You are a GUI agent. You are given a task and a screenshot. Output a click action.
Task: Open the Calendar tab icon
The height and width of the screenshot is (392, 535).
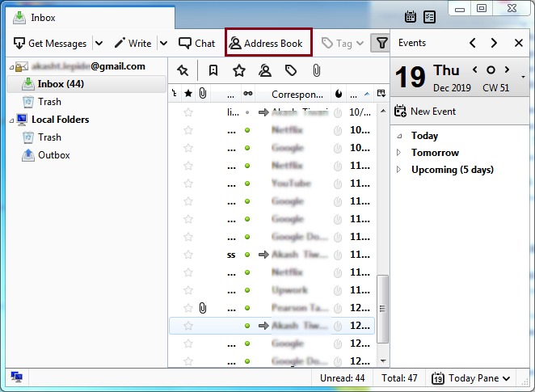410,17
